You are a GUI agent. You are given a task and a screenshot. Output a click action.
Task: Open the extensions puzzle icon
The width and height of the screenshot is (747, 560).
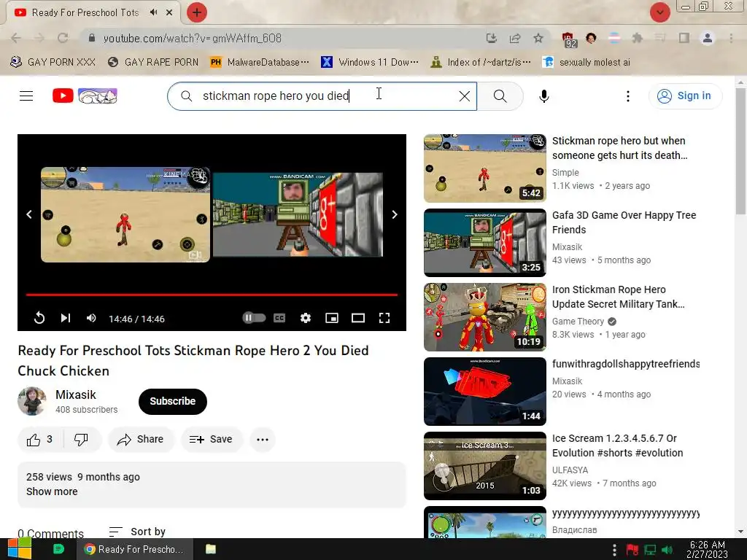coord(637,38)
